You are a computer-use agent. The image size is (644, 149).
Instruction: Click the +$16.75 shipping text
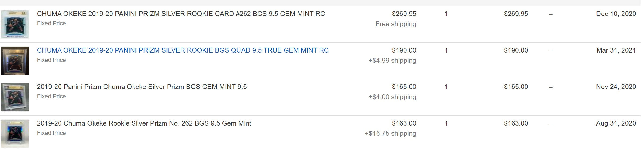(390, 134)
